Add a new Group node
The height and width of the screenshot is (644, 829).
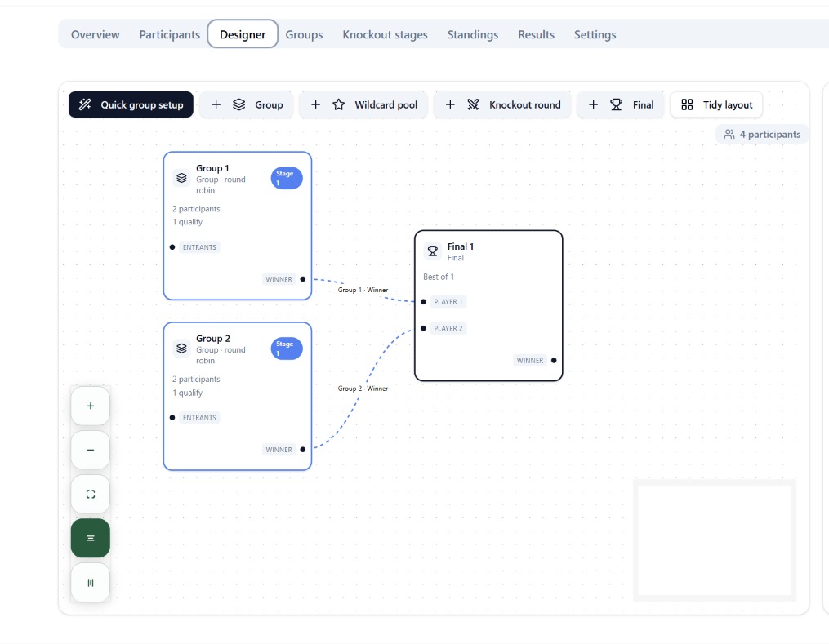coord(247,104)
